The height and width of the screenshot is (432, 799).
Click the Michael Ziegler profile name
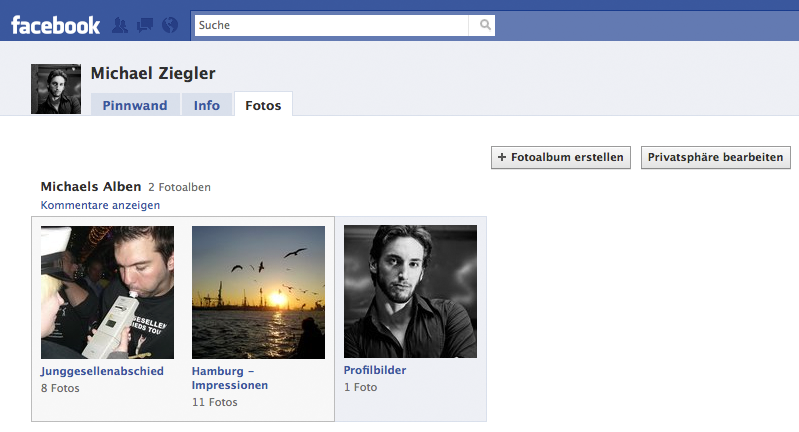(153, 73)
